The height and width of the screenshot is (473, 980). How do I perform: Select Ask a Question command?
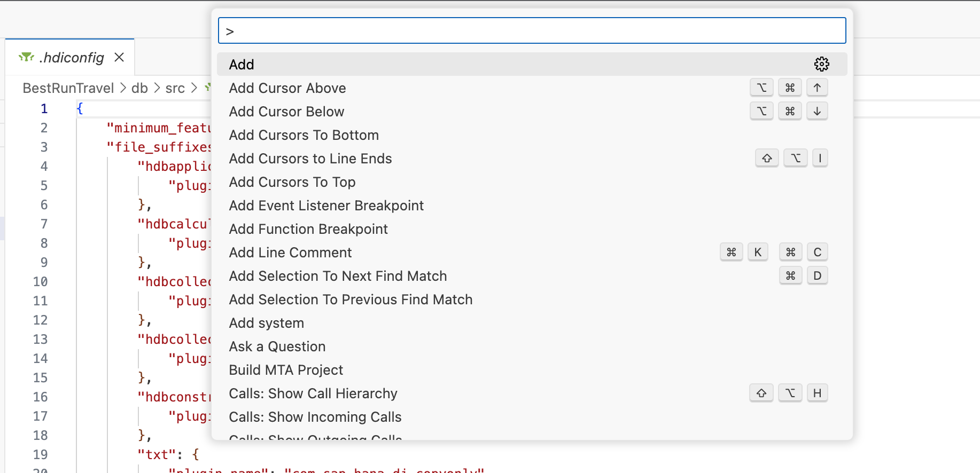click(532, 346)
